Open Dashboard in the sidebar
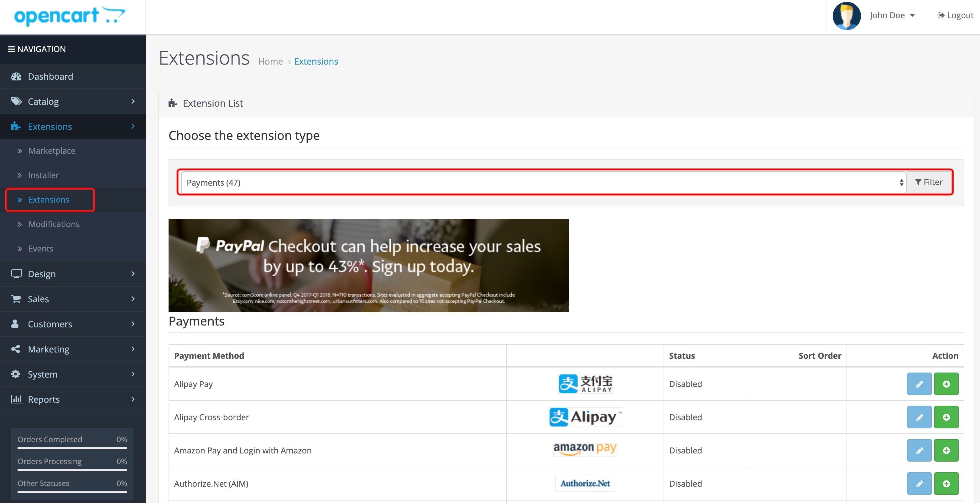 pyautogui.click(x=73, y=77)
